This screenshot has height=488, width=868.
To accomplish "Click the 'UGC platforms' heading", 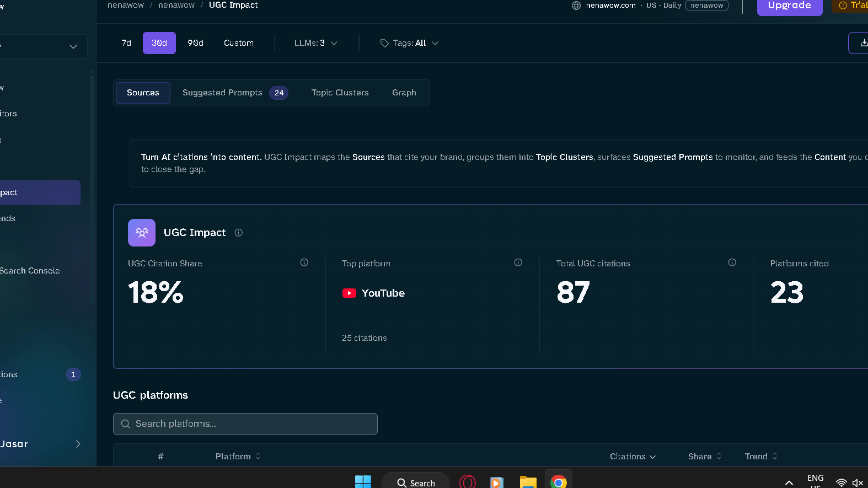I will click(x=151, y=395).
